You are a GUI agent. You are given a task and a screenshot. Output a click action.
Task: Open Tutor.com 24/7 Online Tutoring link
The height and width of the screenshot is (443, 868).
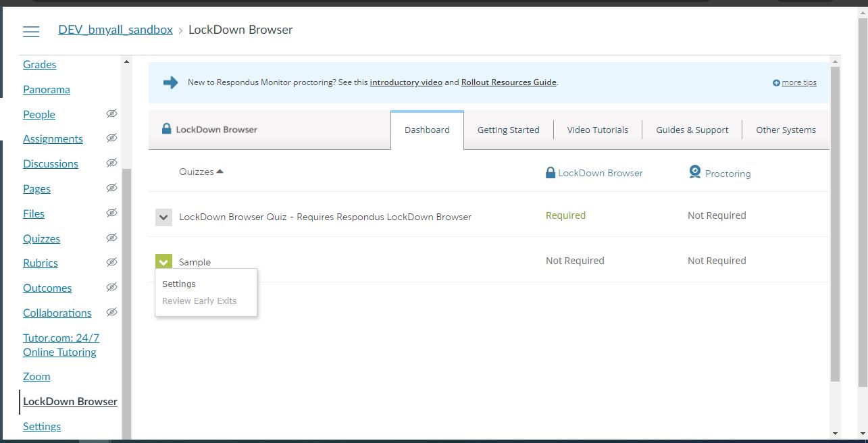(x=61, y=345)
